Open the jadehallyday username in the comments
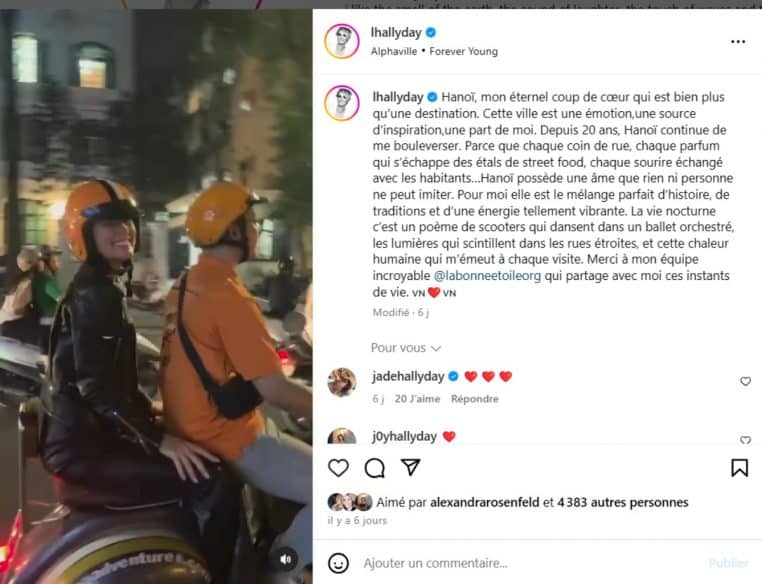Viewport: 762px width, 584px height. pyautogui.click(x=408, y=377)
